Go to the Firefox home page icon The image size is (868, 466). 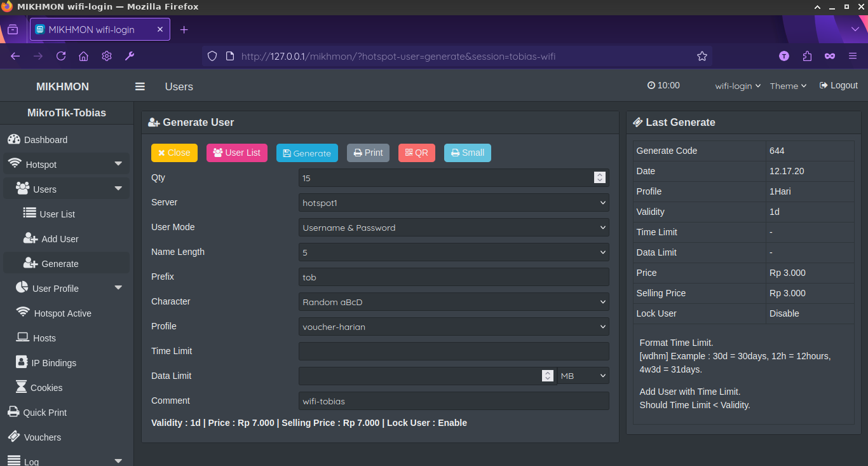pyautogui.click(x=83, y=56)
